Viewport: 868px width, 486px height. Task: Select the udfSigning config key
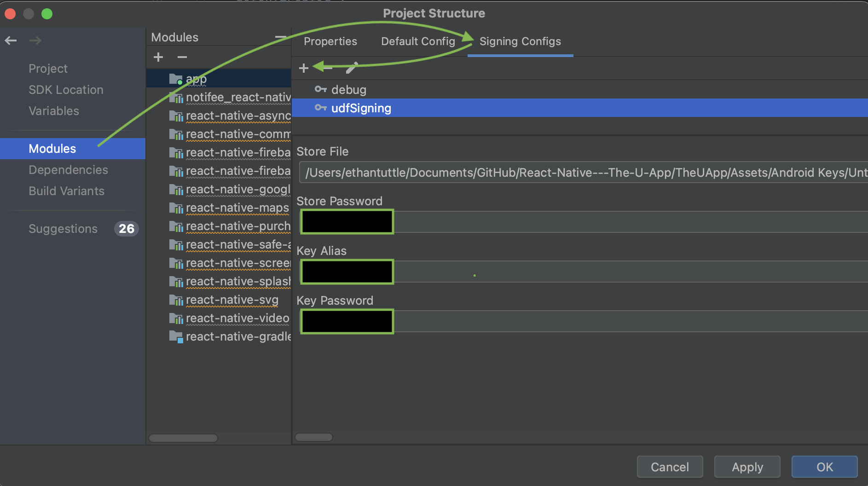[x=361, y=108]
